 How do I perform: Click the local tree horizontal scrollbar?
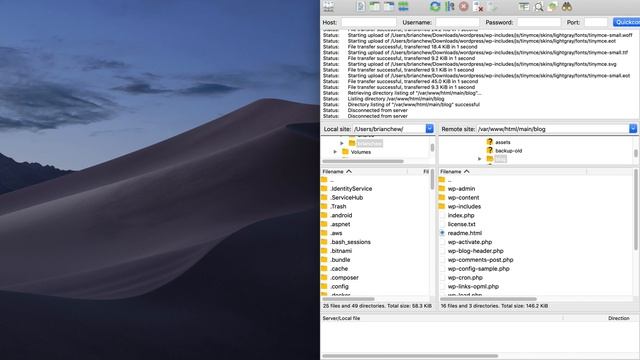[x=362, y=161]
